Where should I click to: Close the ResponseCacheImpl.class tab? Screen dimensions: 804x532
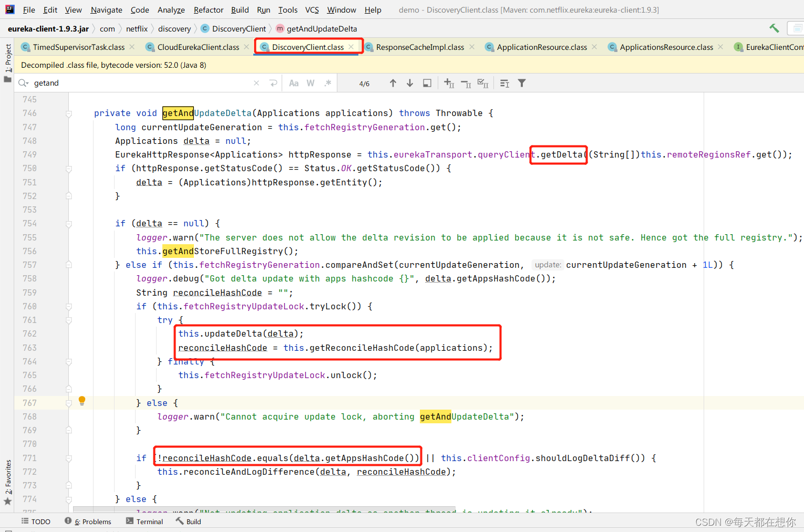click(472, 47)
